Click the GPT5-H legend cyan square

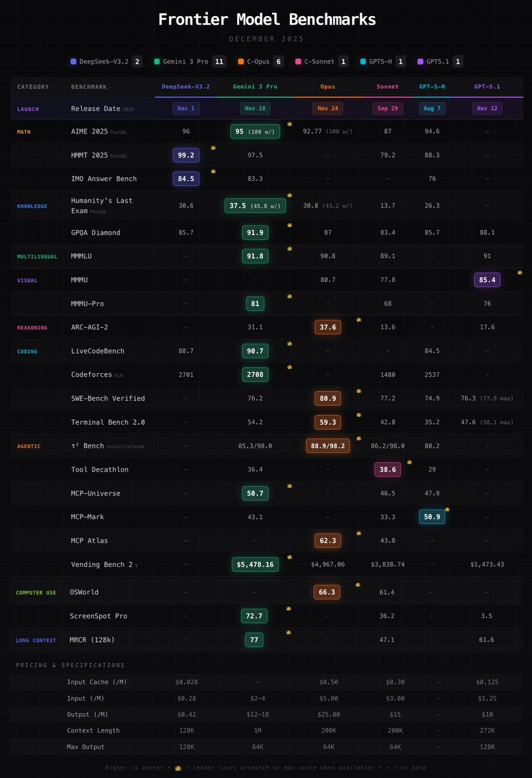[x=363, y=62]
